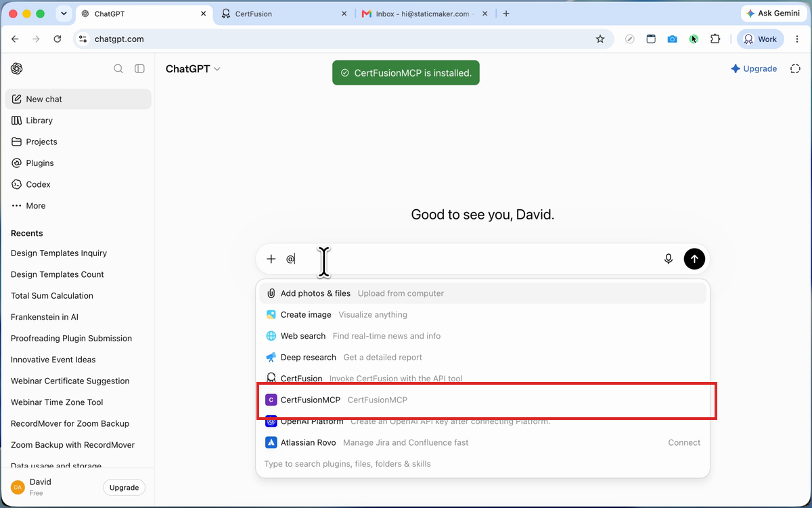Close the CertFusion browser tab
The image size is (812, 508).
(x=344, y=14)
